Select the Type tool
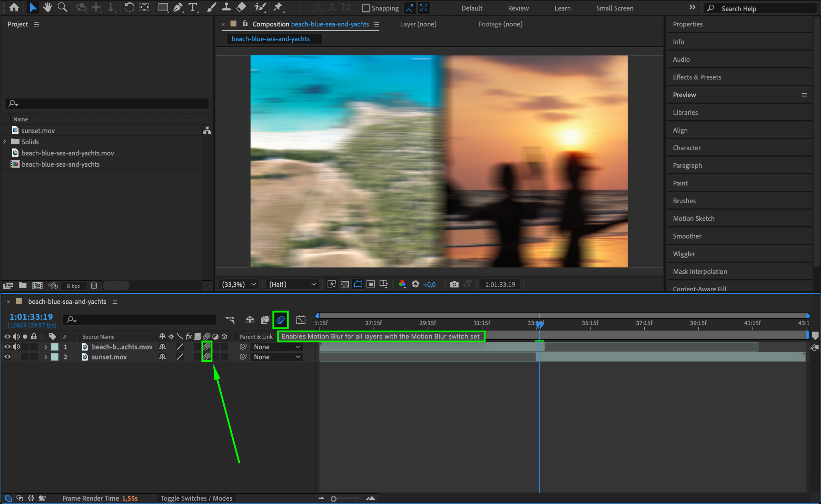This screenshot has height=504, width=821. (193, 7)
